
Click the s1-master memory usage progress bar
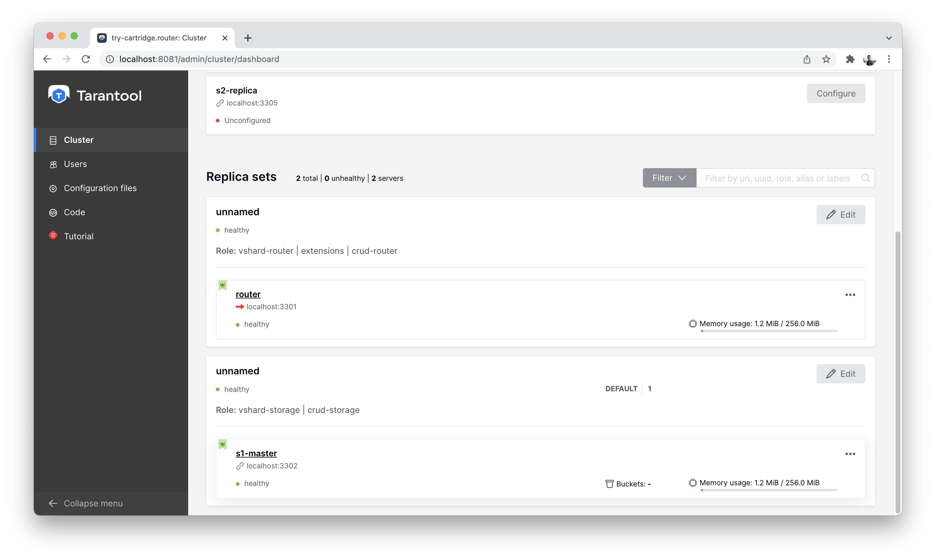click(768, 491)
